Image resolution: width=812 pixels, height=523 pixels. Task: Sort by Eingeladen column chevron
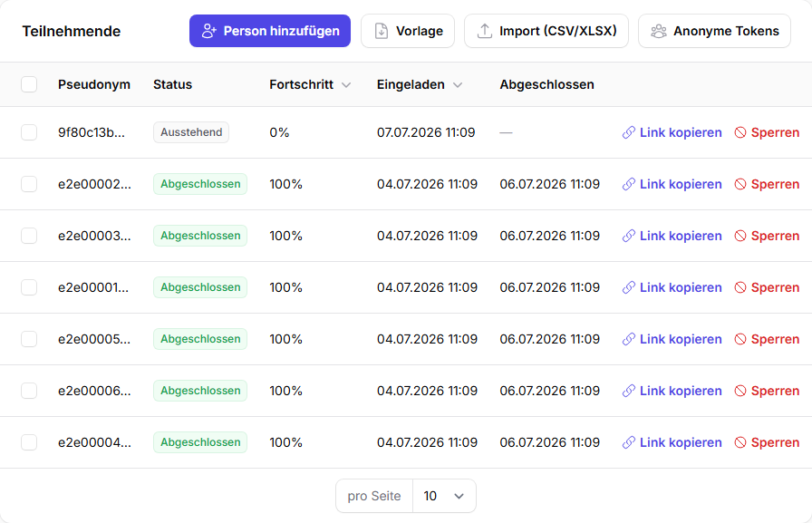(458, 85)
